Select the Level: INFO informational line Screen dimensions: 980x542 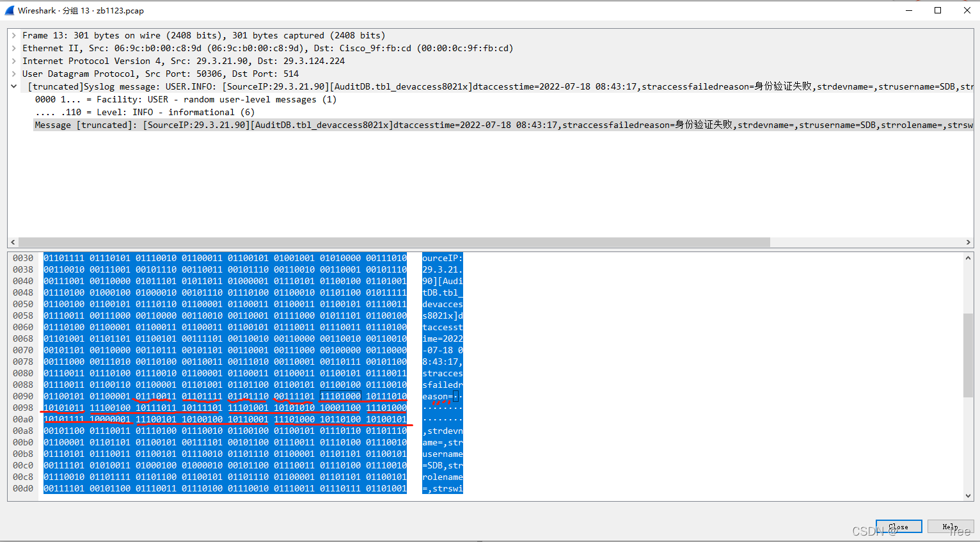(x=145, y=113)
